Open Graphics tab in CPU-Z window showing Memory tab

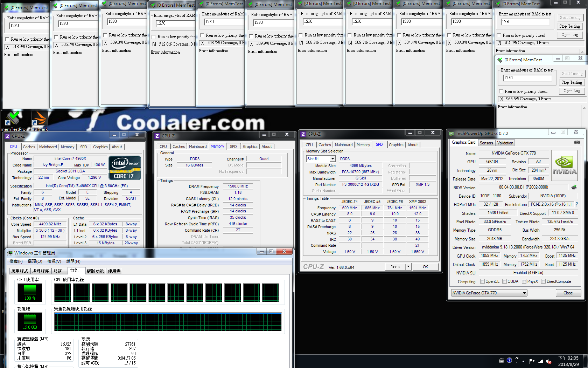click(250, 146)
